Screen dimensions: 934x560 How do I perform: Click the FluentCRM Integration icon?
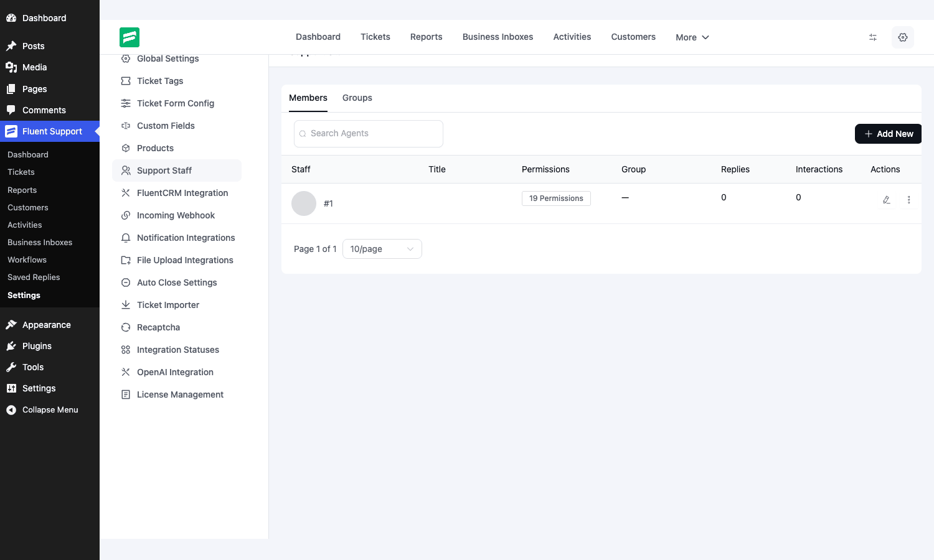(x=126, y=193)
